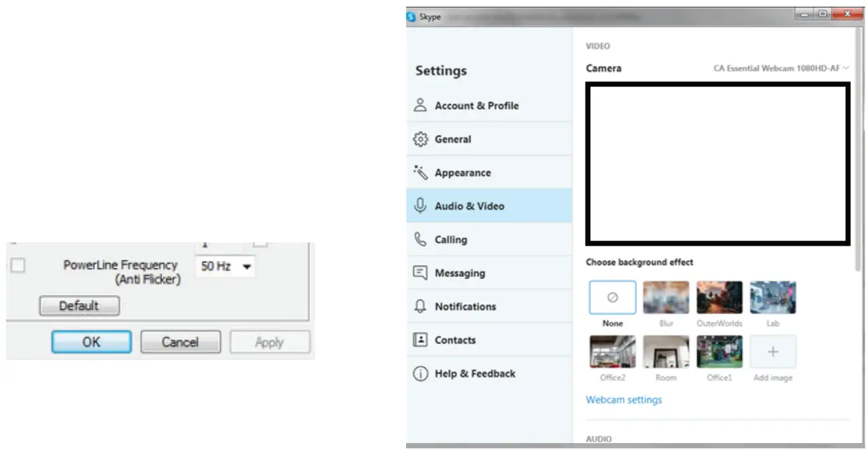Select None as the background effect

[x=612, y=298]
